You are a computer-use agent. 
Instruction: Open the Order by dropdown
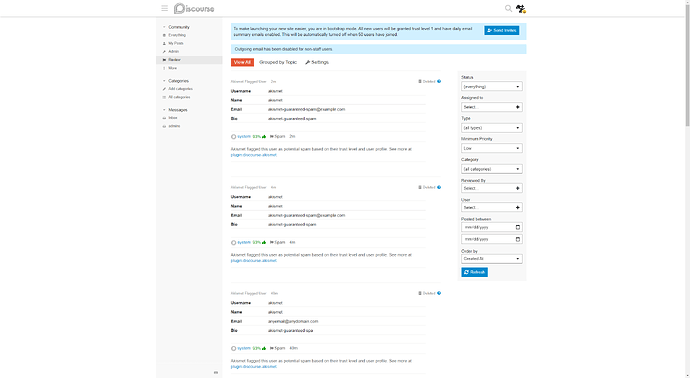492,259
